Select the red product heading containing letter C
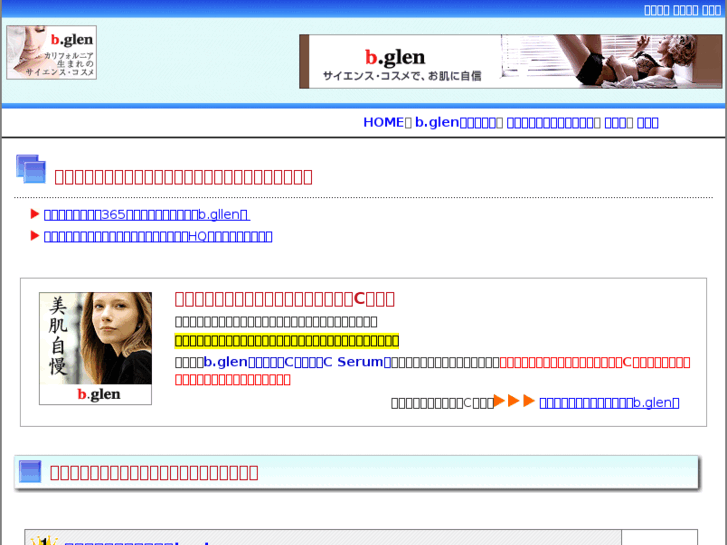Image resolution: width=727 pixels, height=545 pixels. pyautogui.click(x=285, y=299)
